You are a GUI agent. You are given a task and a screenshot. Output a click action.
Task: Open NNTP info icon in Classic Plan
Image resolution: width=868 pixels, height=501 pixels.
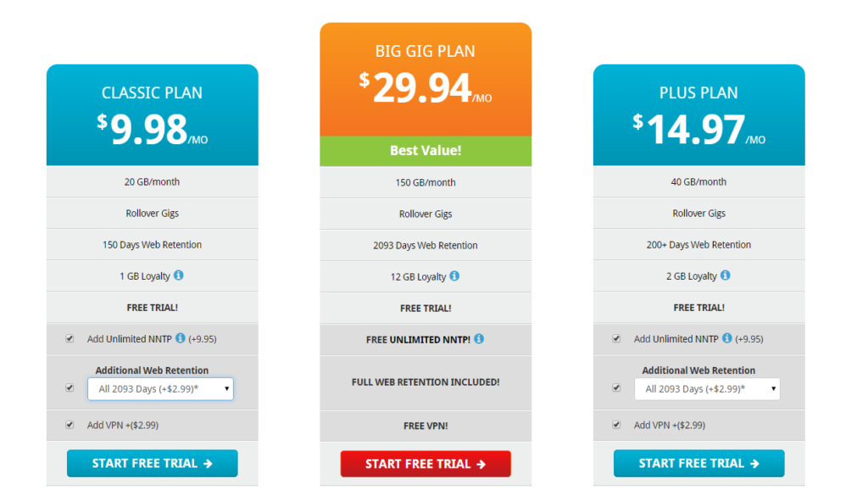pyautogui.click(x=181, y=337)
